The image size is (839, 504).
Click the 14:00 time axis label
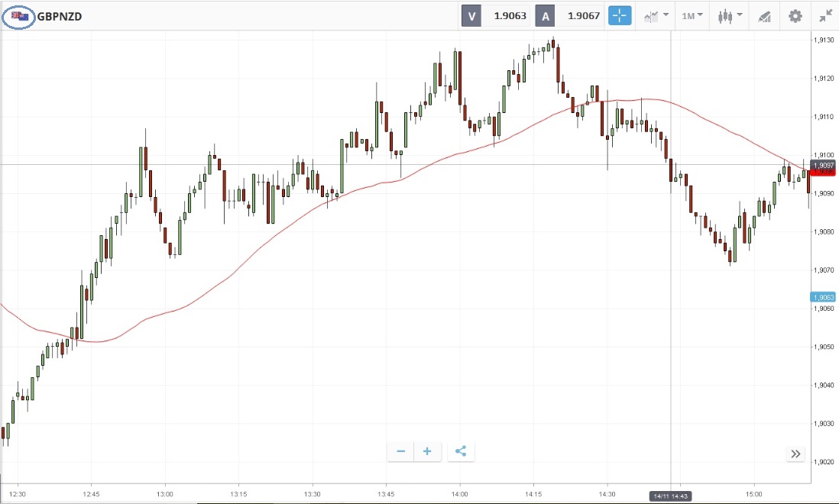[x=459, y=494]
